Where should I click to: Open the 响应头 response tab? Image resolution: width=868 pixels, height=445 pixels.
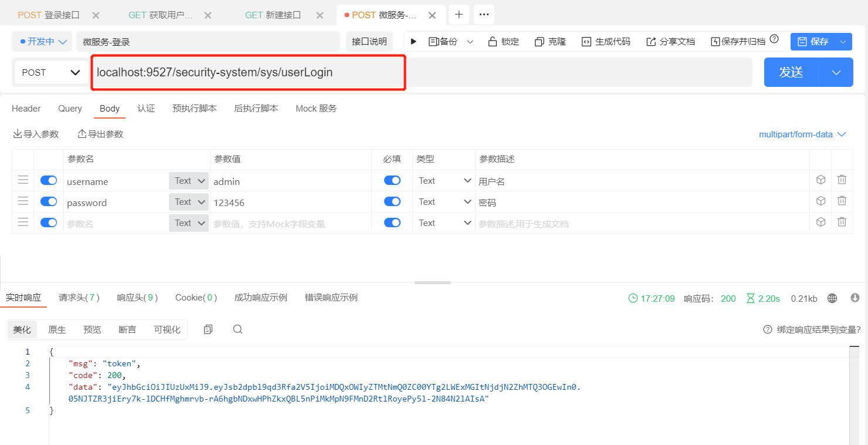[137, 298]
